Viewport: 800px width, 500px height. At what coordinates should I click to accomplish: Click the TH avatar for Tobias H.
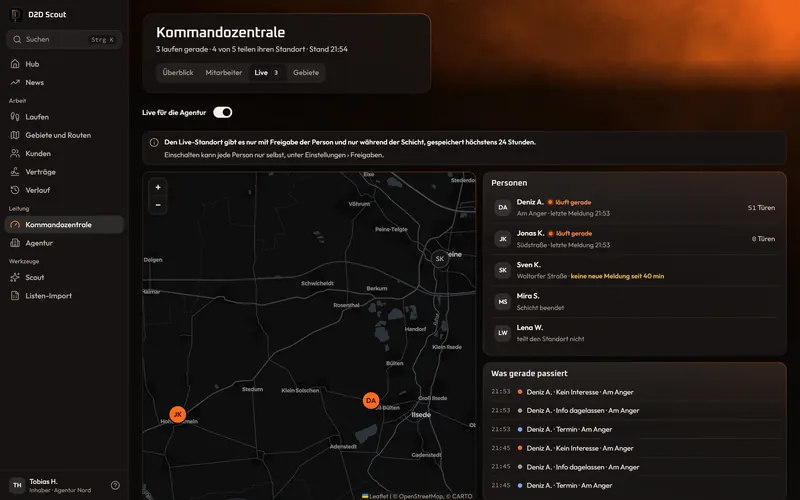tap(17, 485)
